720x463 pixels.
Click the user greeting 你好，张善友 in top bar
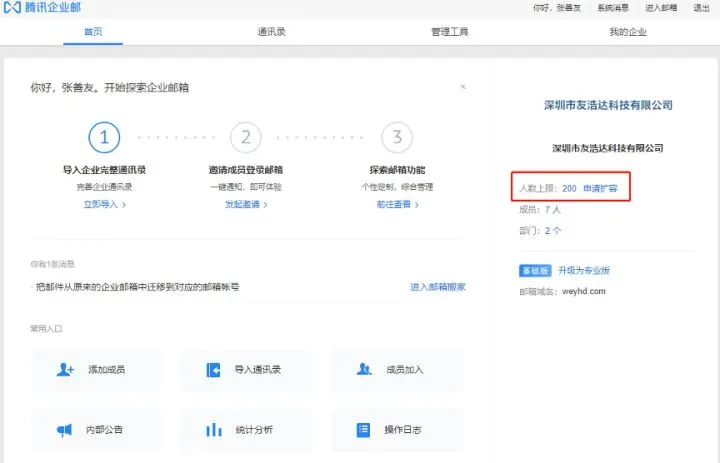click(557, 7)
